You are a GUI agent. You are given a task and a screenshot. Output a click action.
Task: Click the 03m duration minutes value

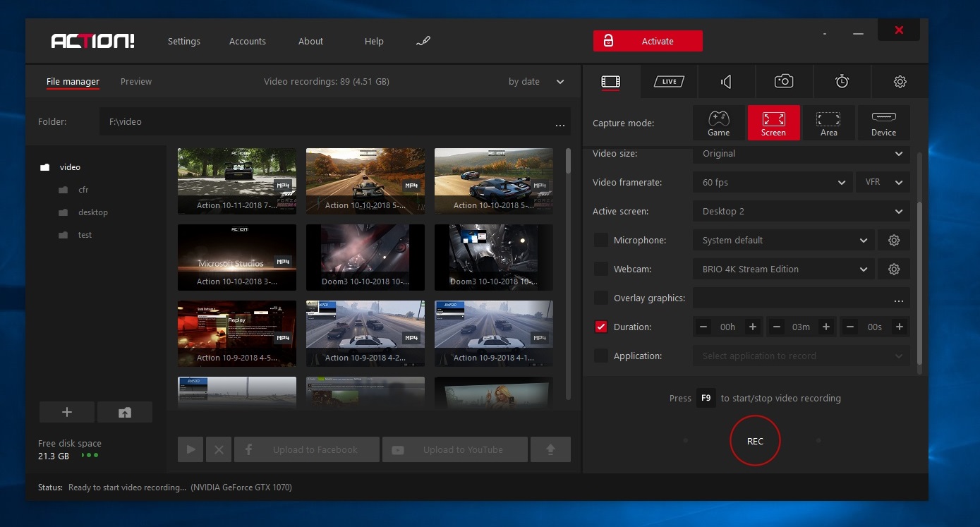tap(801, 327)
